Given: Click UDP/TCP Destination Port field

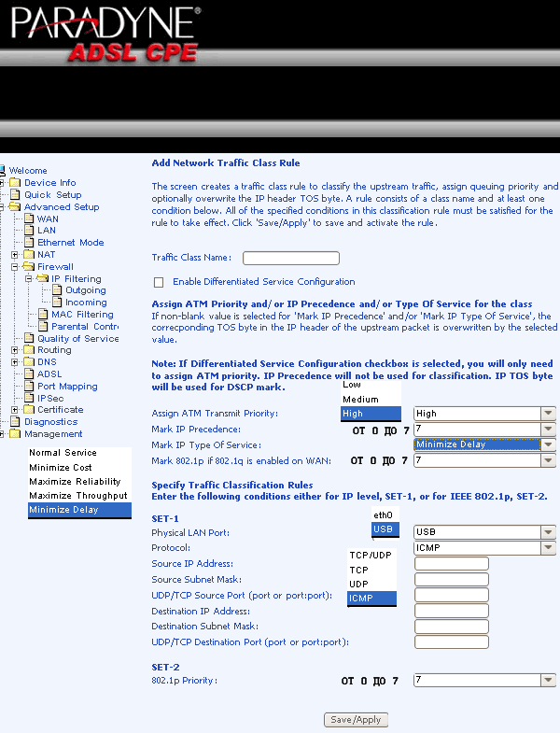Looking at the screenshot, I should 452,642.
